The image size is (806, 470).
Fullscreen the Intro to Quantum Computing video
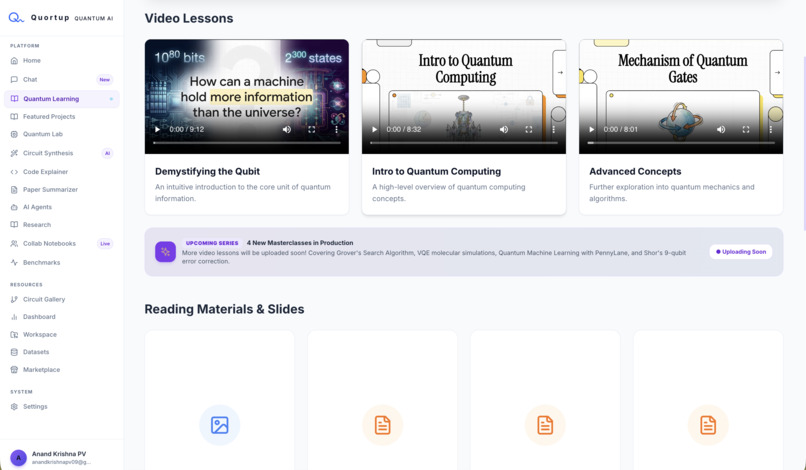click(x=528, y=130)
